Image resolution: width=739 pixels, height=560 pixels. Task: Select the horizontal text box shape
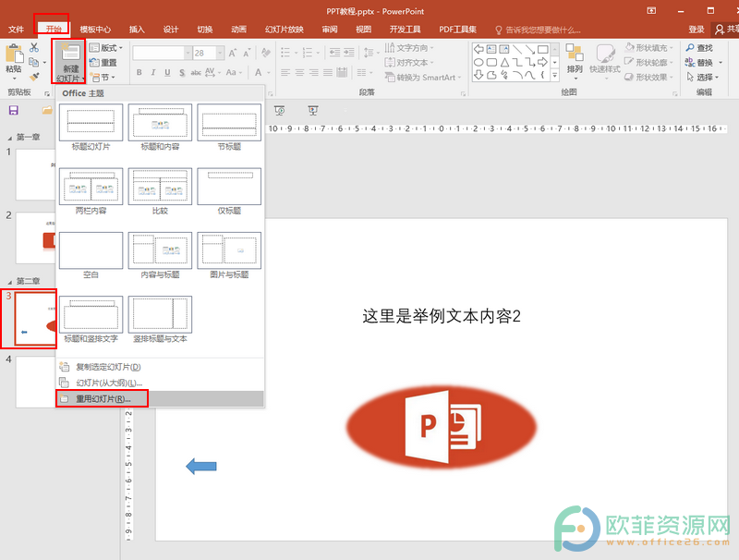[491, 49]
